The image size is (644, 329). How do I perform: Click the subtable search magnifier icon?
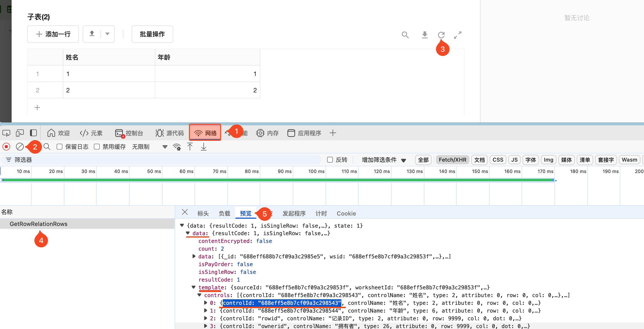tap(405, 35)
